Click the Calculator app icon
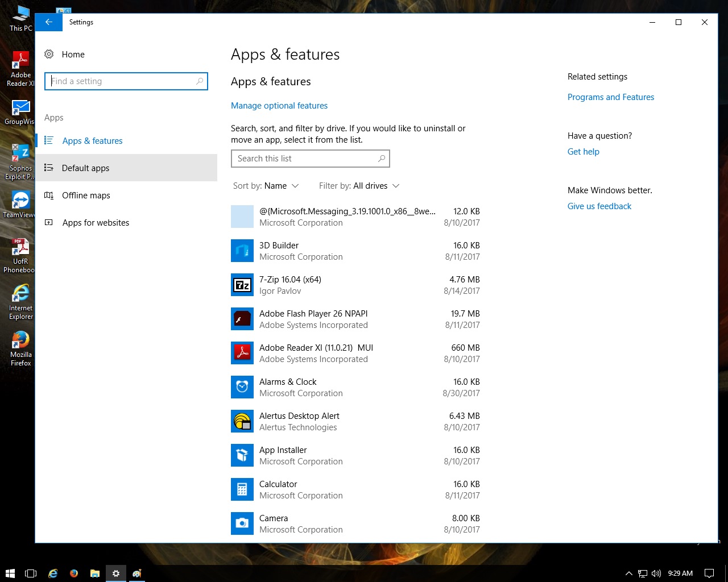 (242, 489)
